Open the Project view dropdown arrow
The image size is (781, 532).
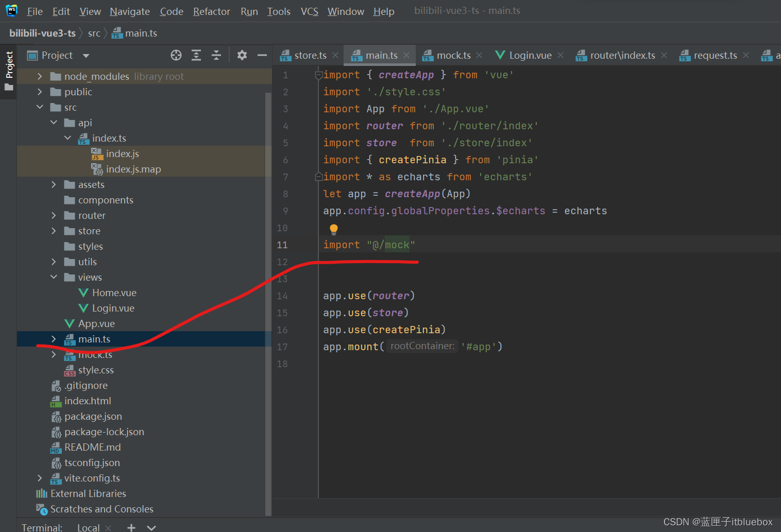(86, 56)
